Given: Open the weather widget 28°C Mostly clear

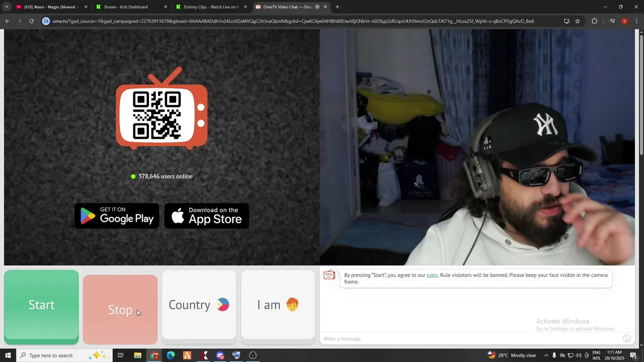Looking at the screenshot, I should [x=512, y=355].
